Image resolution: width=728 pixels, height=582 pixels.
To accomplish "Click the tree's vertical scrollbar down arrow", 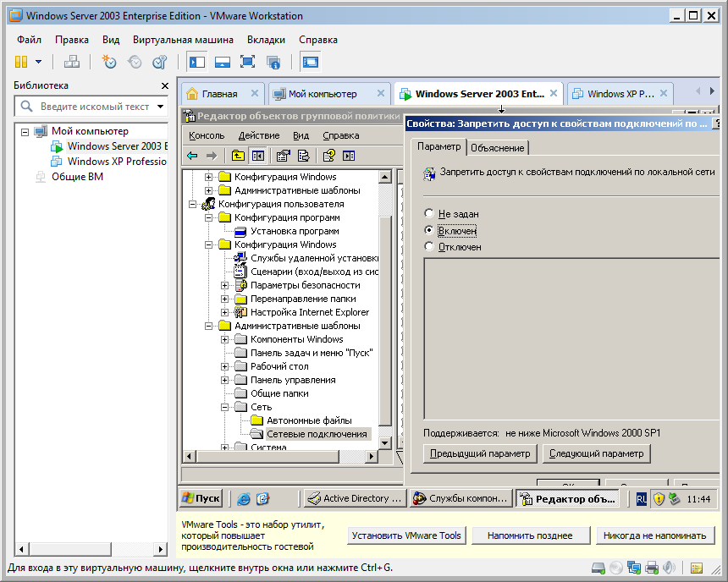I will point(385,442).
